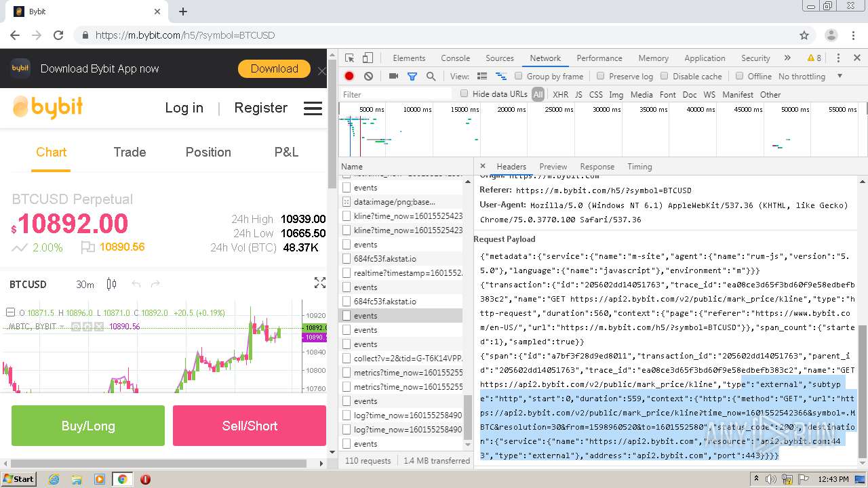
Task: Tick checkbox beside highlighted events request
Action: pos(347,316)
